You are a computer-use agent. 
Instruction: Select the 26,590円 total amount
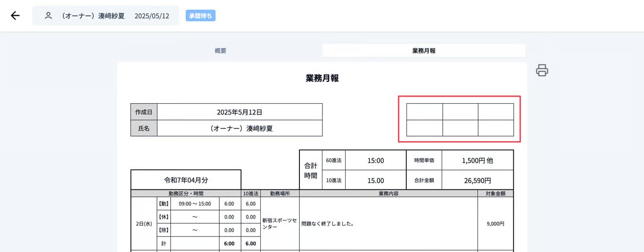click(478, 180)
